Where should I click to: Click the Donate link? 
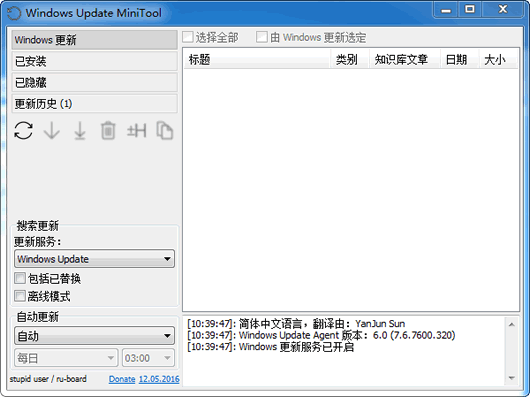click(122, 379)
